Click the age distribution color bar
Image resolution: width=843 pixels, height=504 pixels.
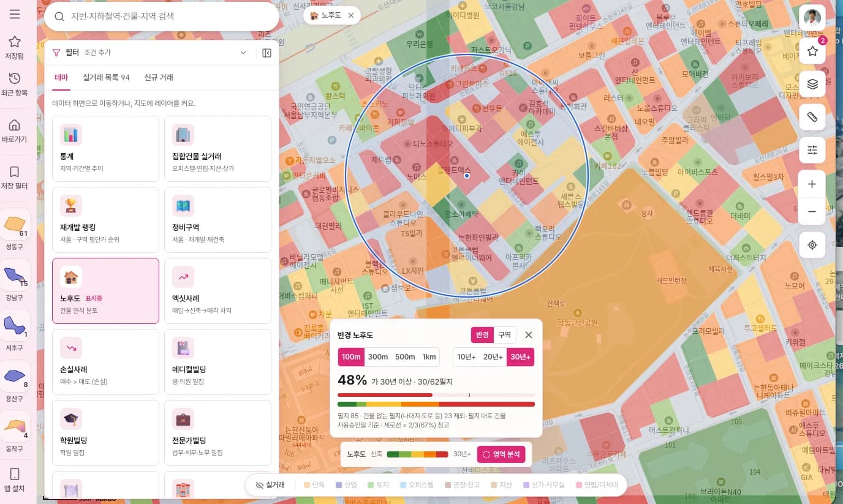[436, 404]
